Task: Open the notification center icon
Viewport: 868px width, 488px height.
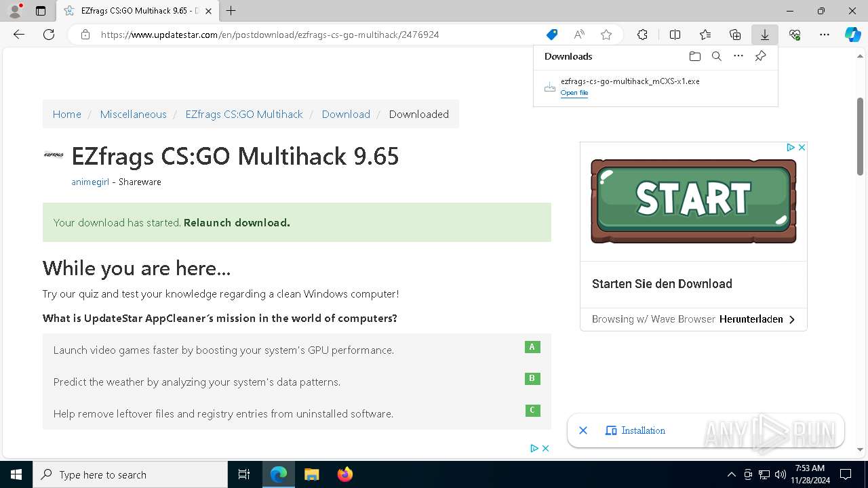Action: (x=846, y=474)
